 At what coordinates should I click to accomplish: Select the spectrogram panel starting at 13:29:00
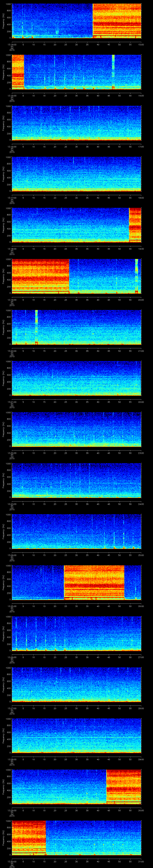(76, 787)
